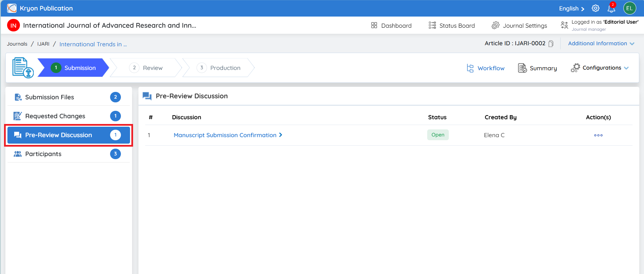
Task: Open the Configurations dropdown
Action: point(599,68)
